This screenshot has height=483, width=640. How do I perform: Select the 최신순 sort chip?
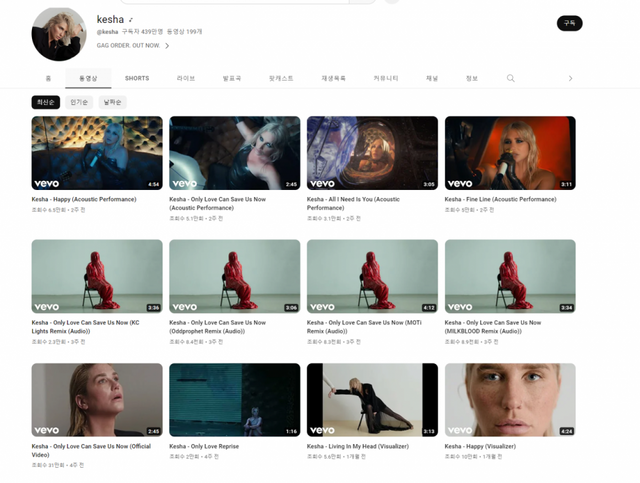click(46, 102)
